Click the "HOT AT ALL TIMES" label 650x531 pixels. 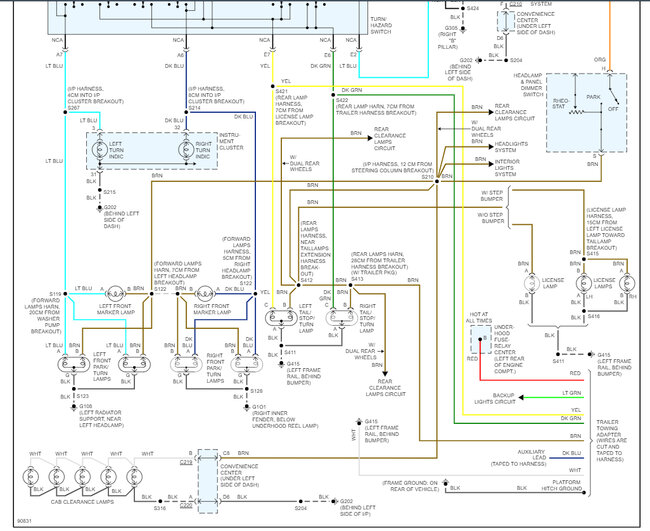(479, 318)
